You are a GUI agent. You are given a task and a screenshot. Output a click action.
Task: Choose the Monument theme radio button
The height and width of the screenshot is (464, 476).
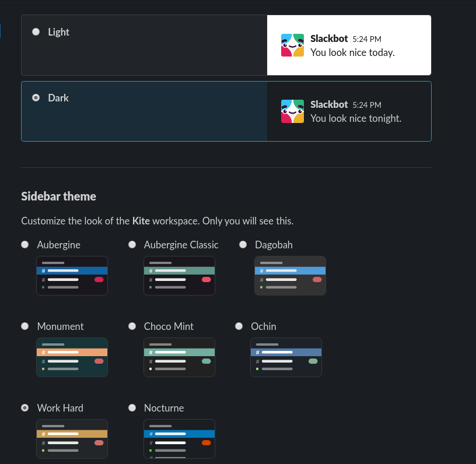(x=25, y=326)
